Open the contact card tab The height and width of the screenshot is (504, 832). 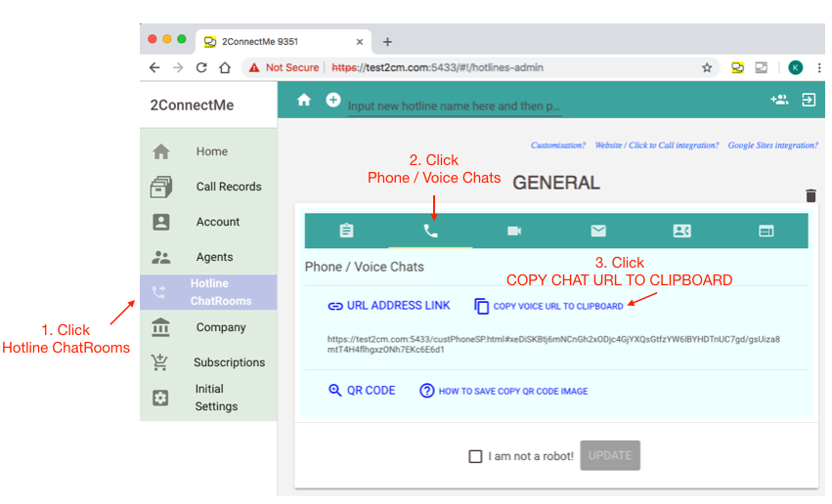[x=681, y=231]
